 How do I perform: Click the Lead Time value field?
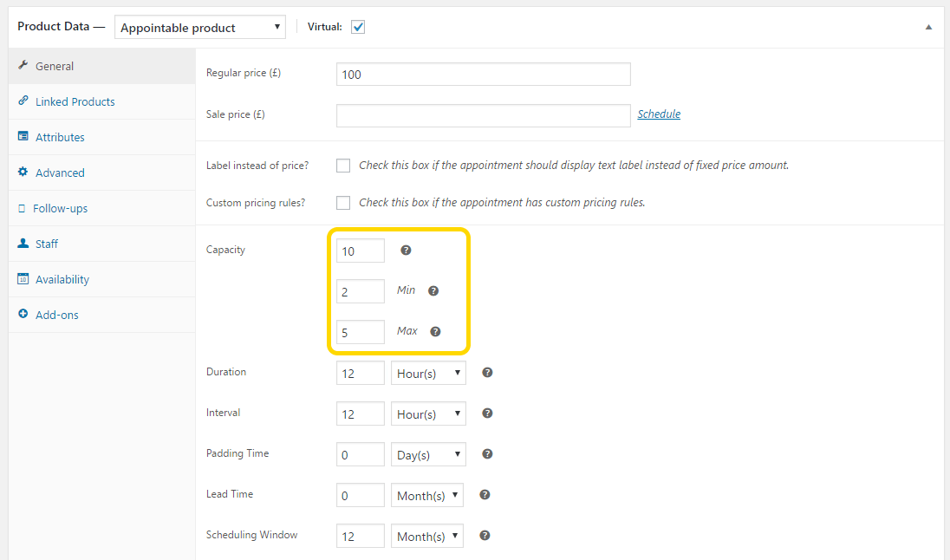[361, 495]
